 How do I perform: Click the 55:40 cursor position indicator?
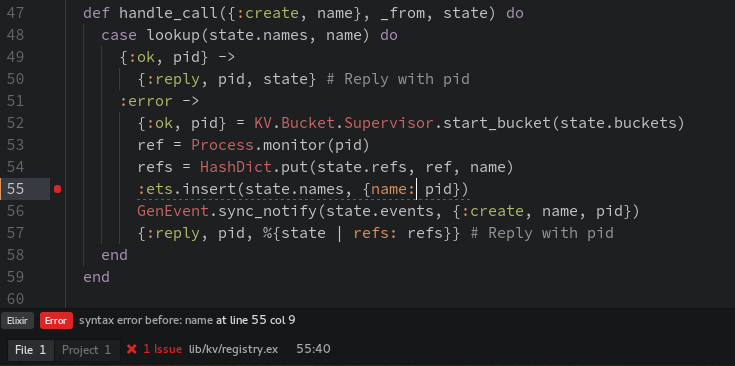coord(313,349)
